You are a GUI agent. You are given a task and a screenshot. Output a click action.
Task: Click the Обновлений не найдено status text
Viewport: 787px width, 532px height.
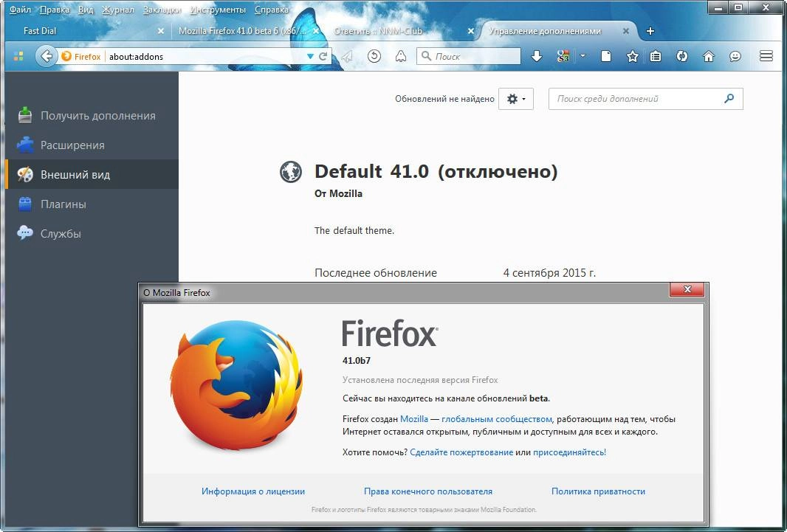pyautogui.click(x=444, y=99)
